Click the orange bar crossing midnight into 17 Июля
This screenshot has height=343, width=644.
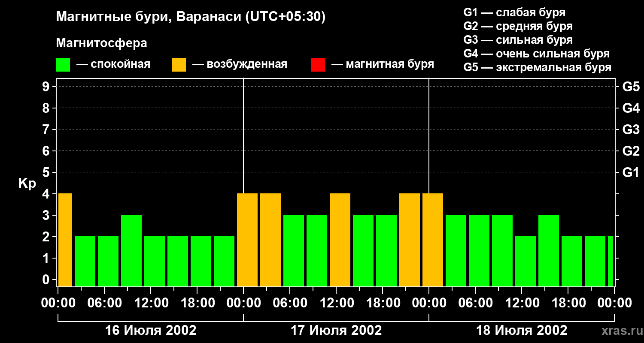click(x=247, y=240)
